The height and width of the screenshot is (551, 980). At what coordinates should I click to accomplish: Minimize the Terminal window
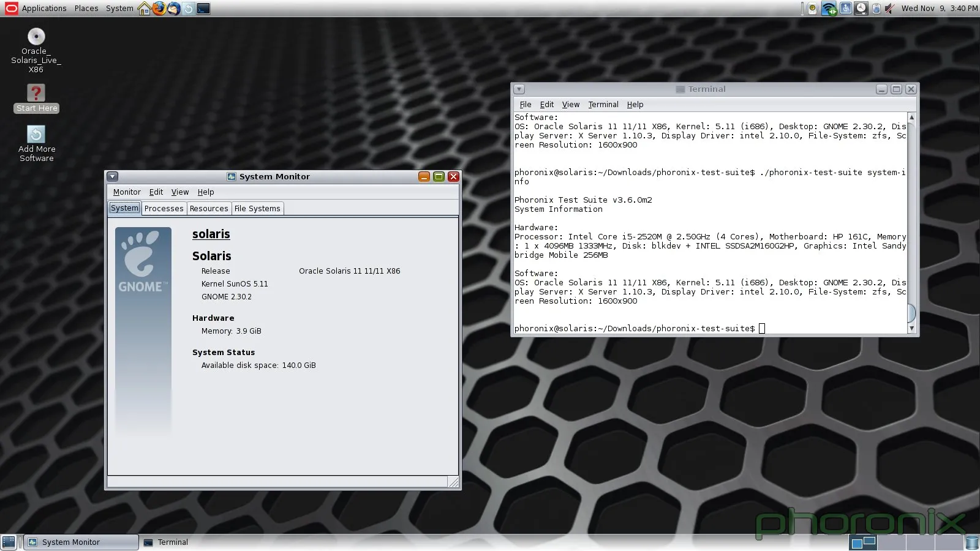(881, 89)
